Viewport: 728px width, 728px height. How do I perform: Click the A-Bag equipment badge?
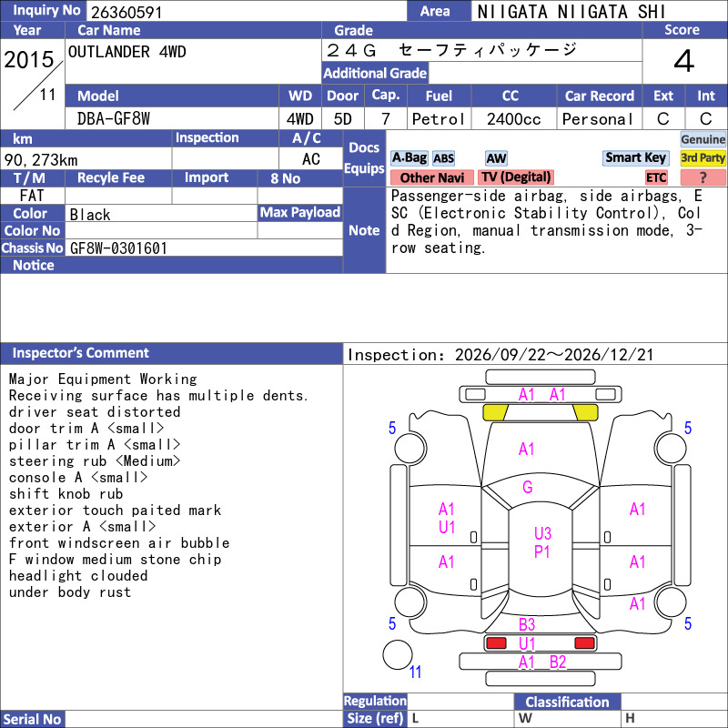(x=409, y=158)
